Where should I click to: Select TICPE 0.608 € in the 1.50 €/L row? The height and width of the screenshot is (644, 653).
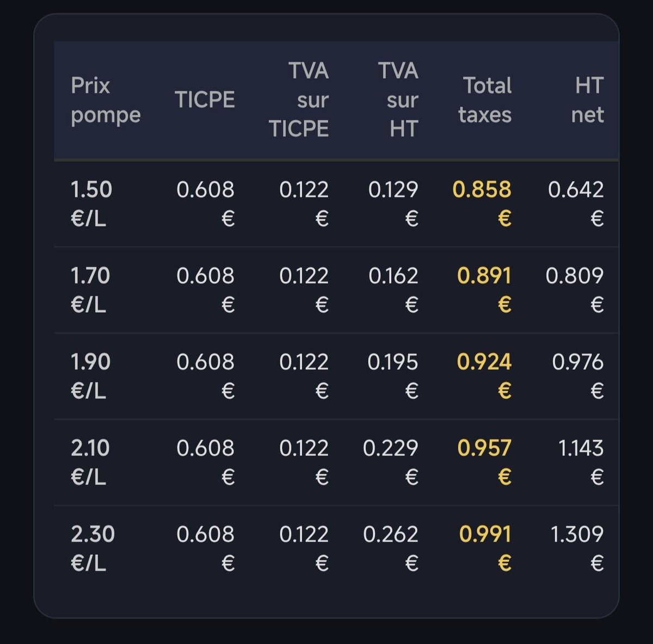[206, 204]
